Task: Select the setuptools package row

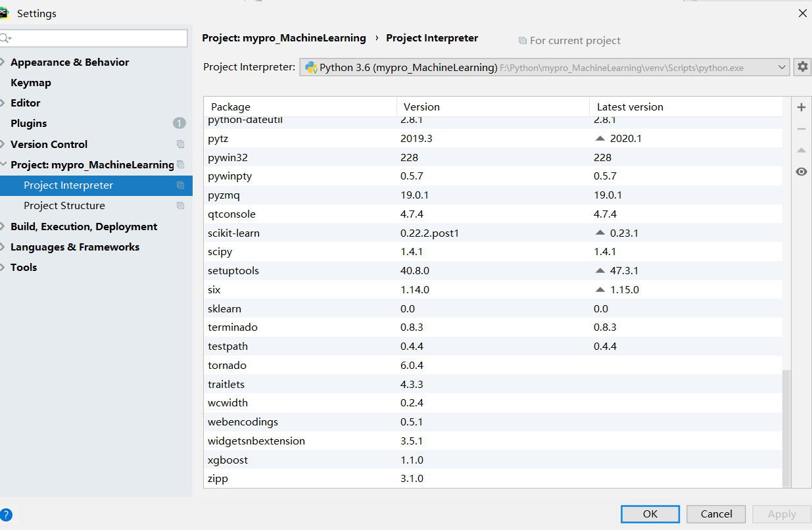Action: tap(493, 271)
